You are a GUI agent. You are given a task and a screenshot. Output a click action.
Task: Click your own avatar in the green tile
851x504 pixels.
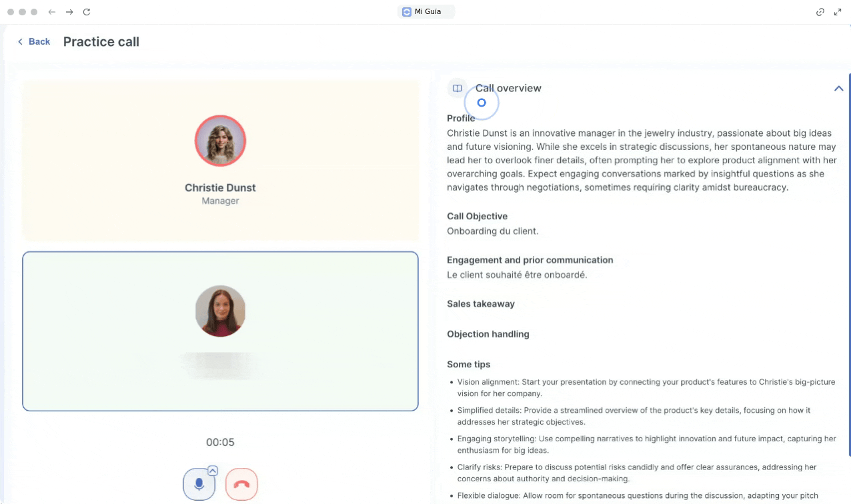[220, 311]
